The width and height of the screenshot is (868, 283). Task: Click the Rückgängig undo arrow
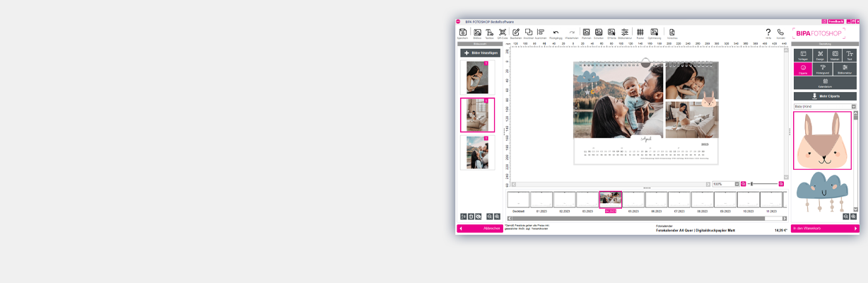(556, 33)
